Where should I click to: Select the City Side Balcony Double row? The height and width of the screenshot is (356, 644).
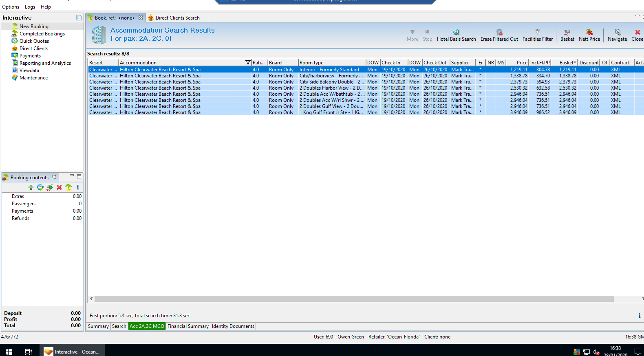(366, 82)
